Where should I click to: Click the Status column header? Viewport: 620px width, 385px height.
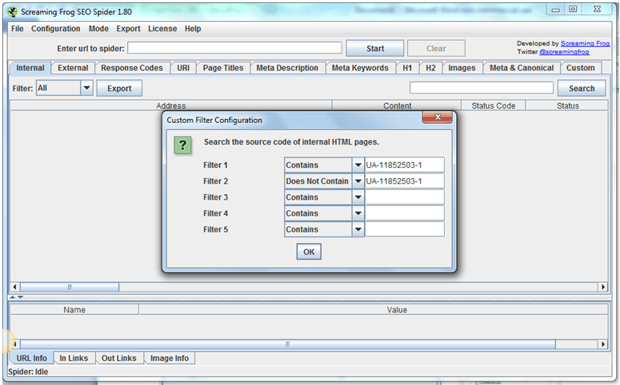(567, 106)
